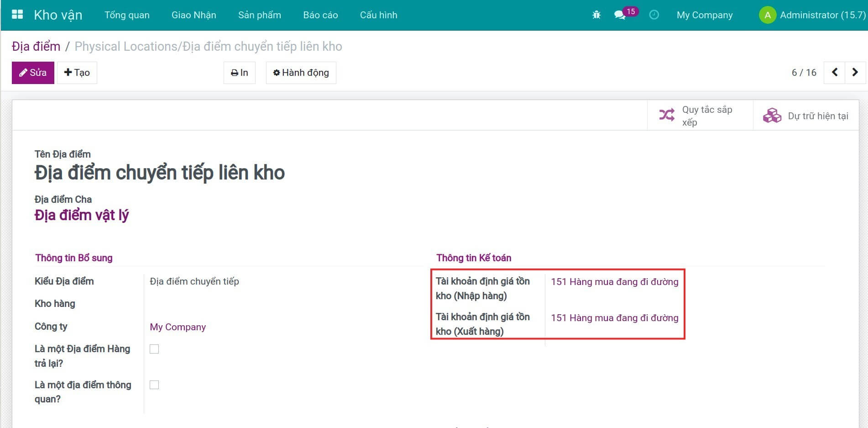The image size is (868, 428).
Task: Click the Địa điểm breadcrumb
Action: 36,47
